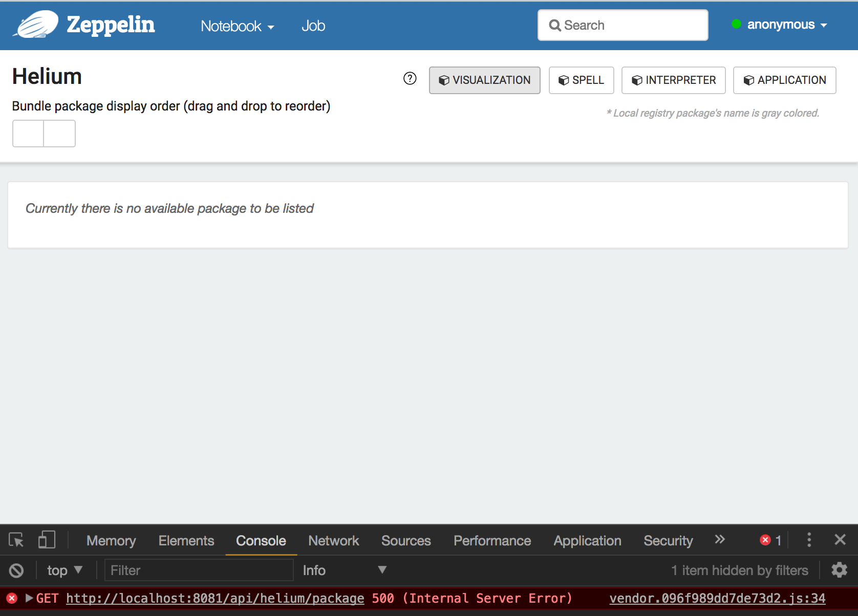Screen dimensions: 858x616
Task: Click the red error count badge
Action: [x=771, y=540]
